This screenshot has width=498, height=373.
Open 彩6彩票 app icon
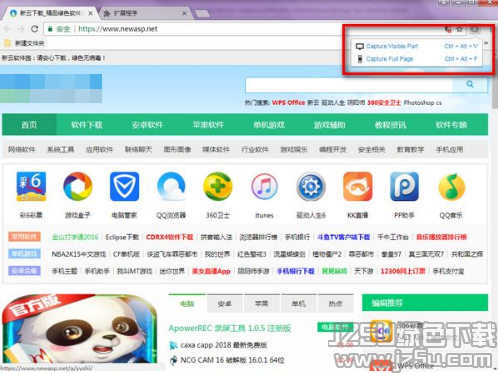click(x=31, y=187)
